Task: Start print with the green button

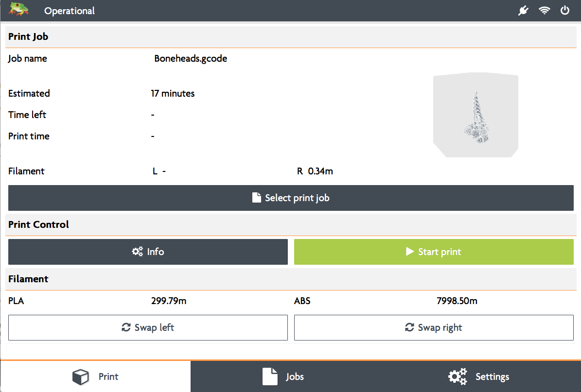Action: [434, 252]
